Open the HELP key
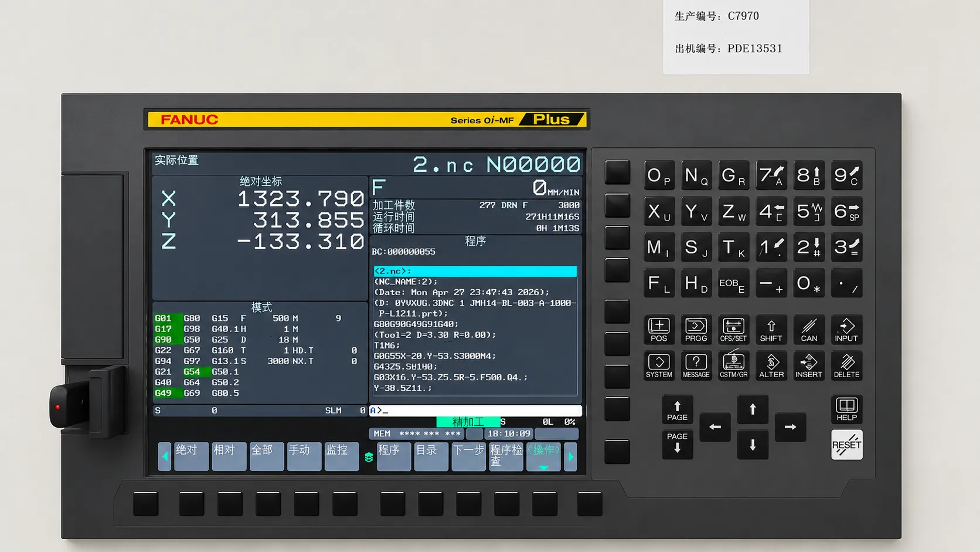 pos(846,409)
